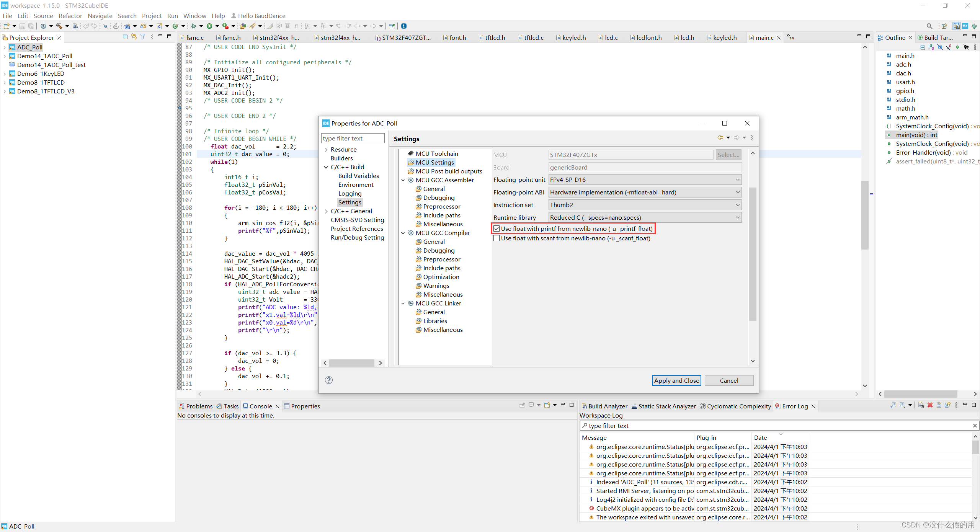Toggle Link with Editor in Project Explorer

(134, 37)
